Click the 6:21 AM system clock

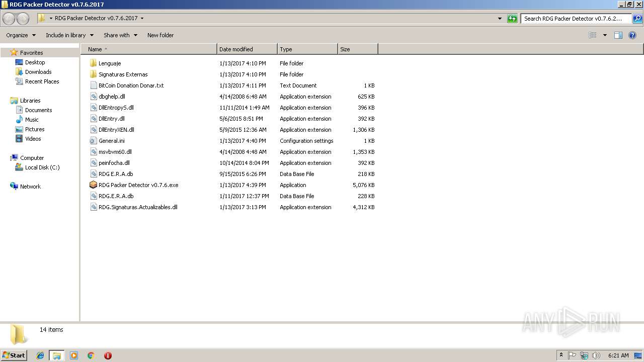[x=618, y=355]
